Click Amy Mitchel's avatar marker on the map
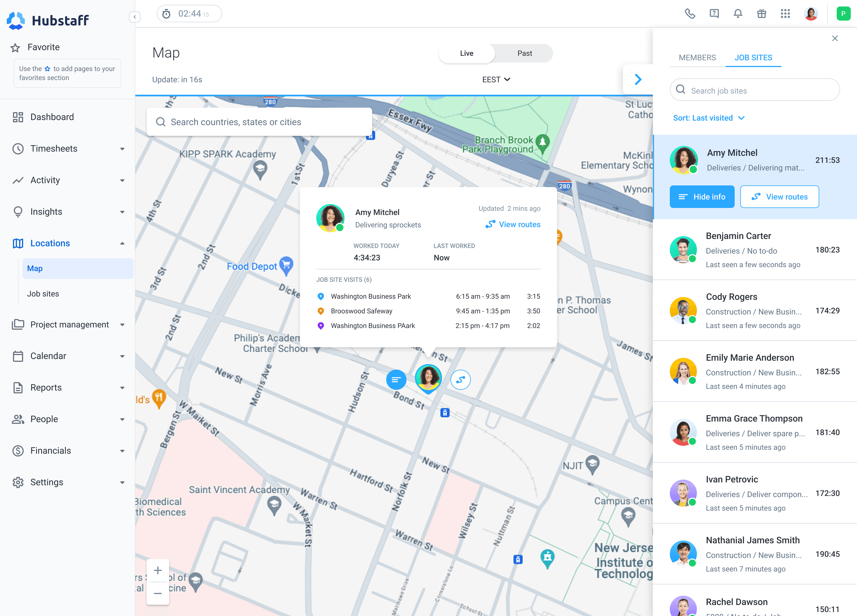857x616 pixels. point(428,378)
